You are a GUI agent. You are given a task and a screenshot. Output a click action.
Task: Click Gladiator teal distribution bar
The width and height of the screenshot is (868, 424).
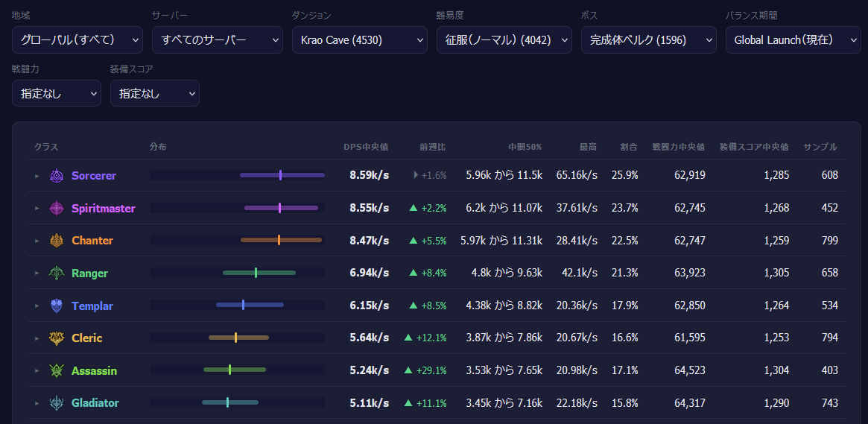[x=230, y=402]
